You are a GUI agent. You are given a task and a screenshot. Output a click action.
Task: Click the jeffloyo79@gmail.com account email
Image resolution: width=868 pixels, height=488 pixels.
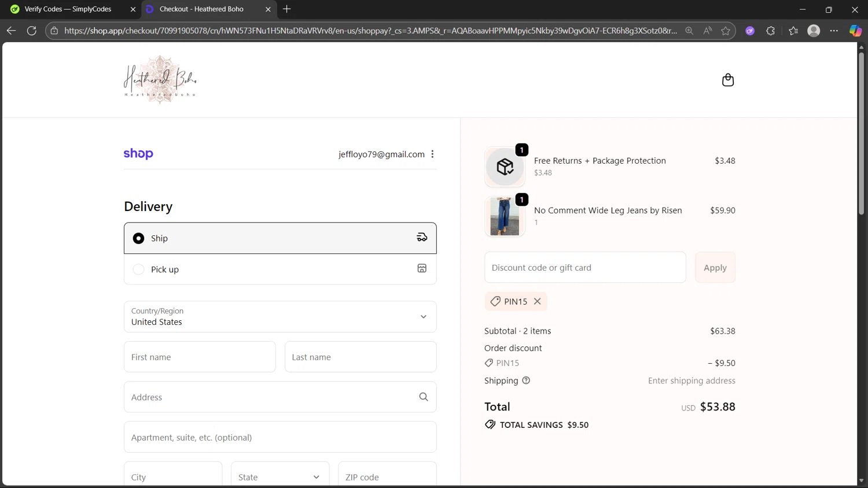pyautogui.click(x=381, y=154)
